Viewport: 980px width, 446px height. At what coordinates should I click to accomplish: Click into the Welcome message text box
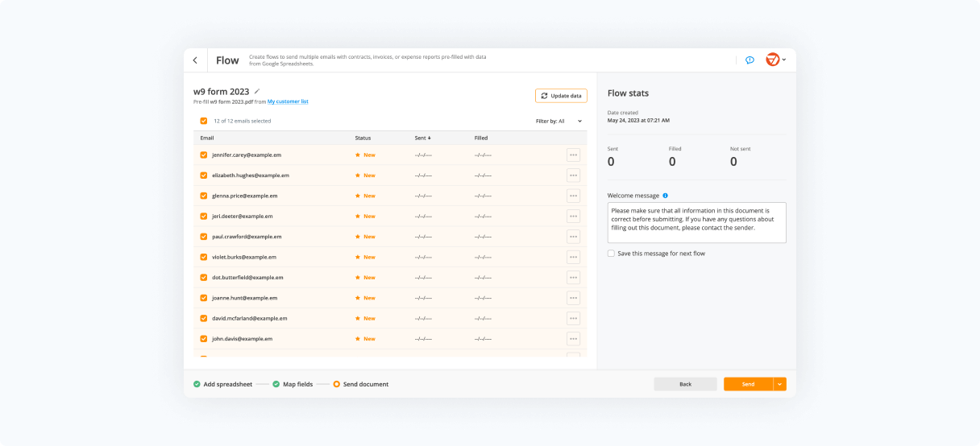click(696, 222)
